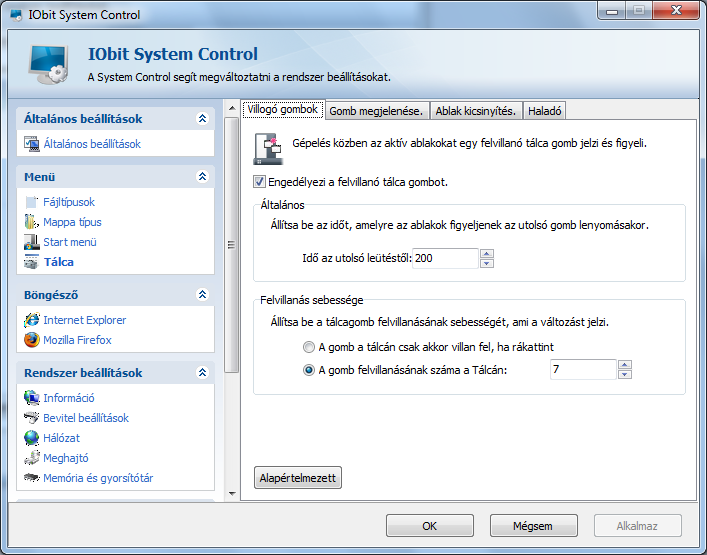Screen dimensions: 707x555
Task: Click the sidebar scroll up arrow
Action: [232, 108]
